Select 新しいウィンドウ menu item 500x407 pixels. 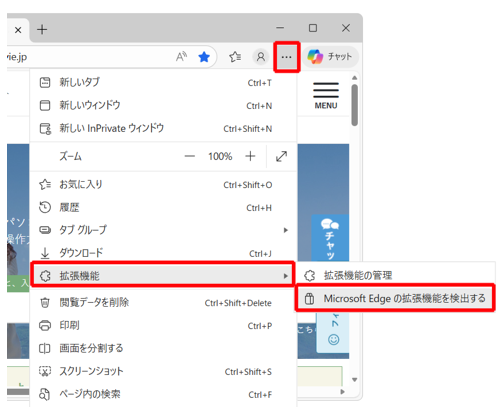163,105
